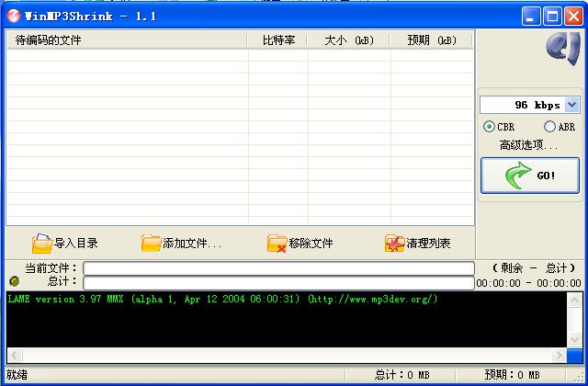Click the 导入目录 button label
Viewport: 588px width, 386px height.
(76, 244)
